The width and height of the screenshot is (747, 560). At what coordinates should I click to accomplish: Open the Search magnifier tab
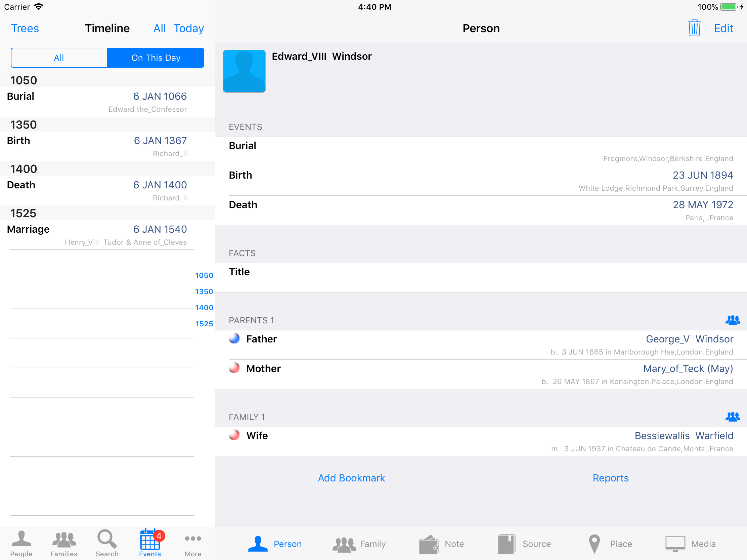tap(107, 543)
